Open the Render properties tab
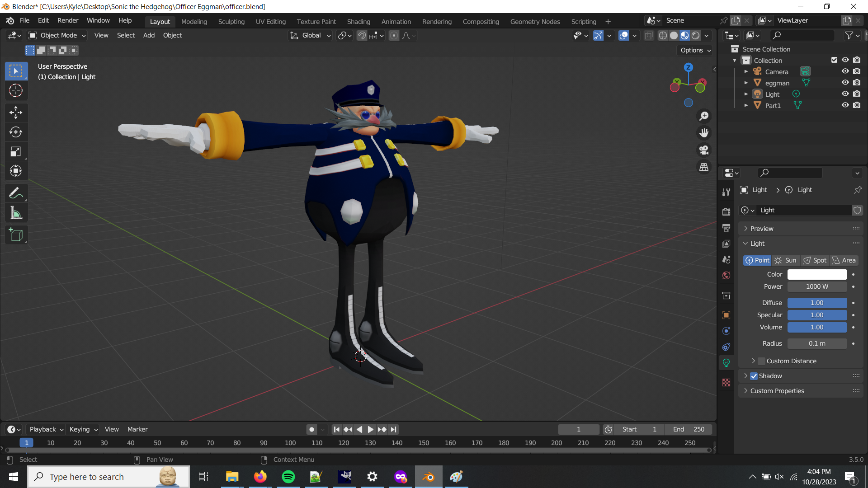868x488 pixels. pyautogui.click(x=726, y=212)
